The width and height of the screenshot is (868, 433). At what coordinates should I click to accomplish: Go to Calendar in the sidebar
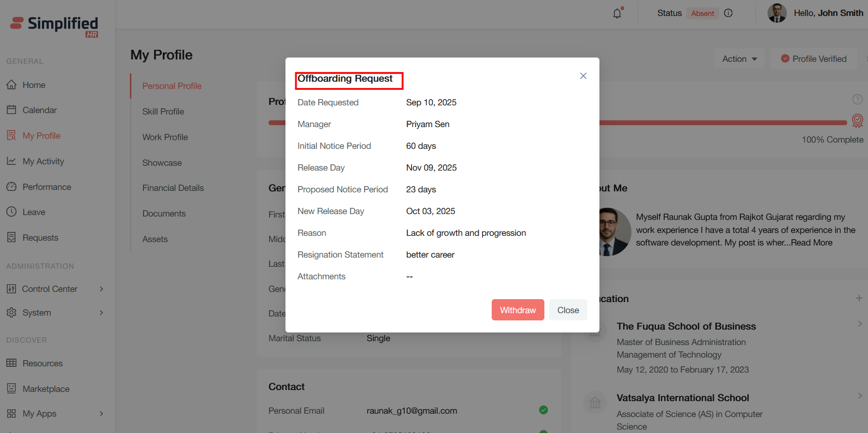pyautogui.click(x=39, y=110)
